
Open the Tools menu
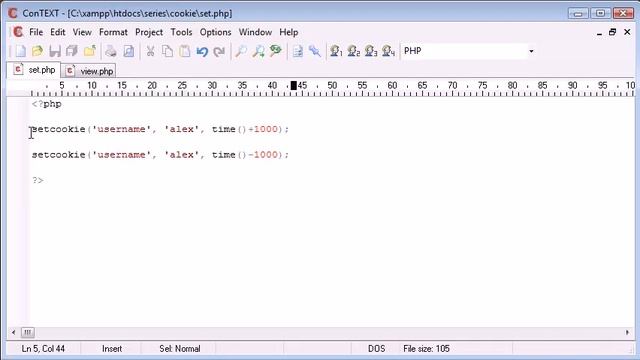pyautogui.click(x=181, y=32)
